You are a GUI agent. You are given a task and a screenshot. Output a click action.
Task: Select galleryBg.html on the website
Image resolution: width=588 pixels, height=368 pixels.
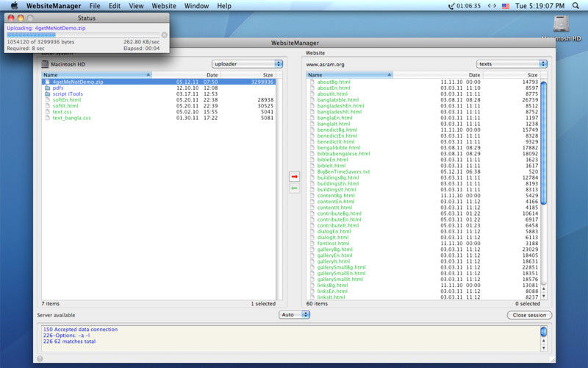[x=423, y=250]
